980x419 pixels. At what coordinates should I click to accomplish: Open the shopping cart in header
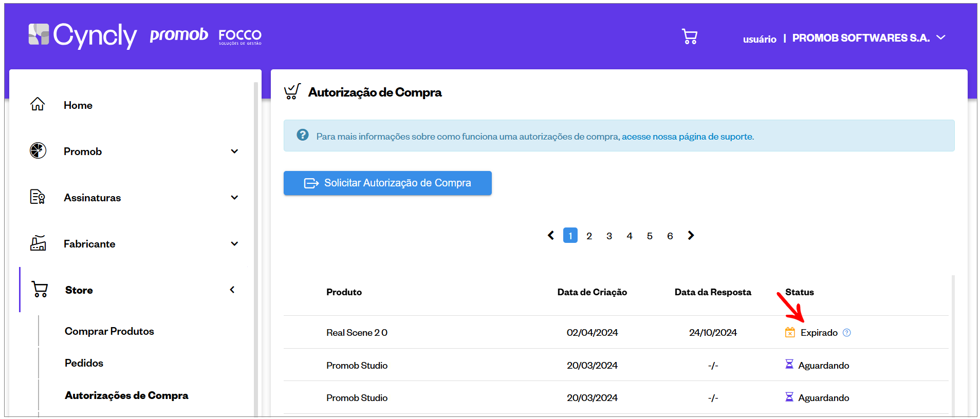pyautogui.click(x=690, y=36)
